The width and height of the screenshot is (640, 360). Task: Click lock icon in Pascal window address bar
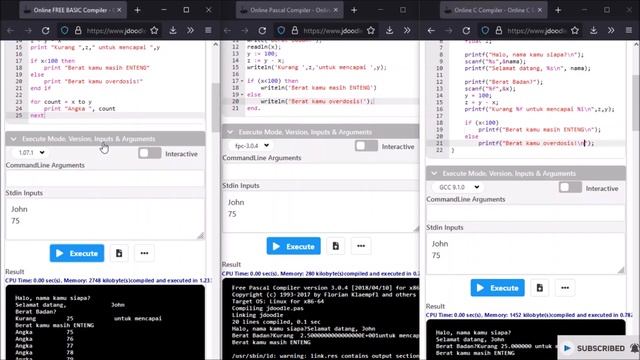point(295,30)
